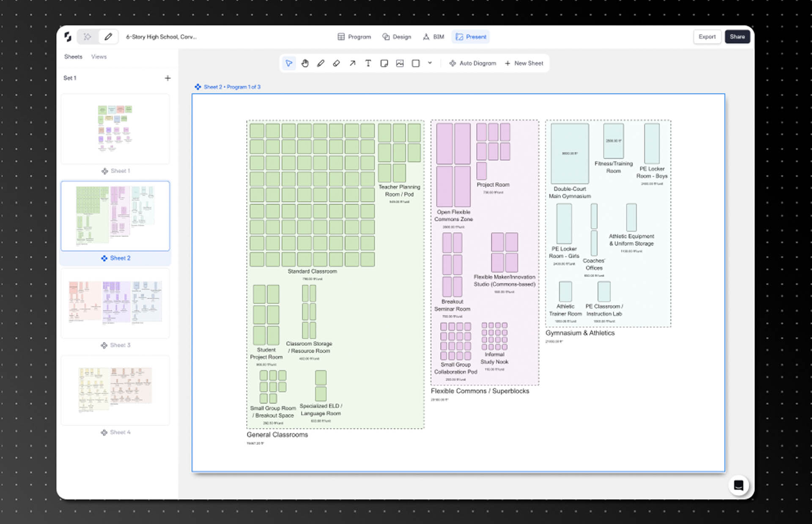The image size is (812, 524).
Task: Open the BIM tab
Action: pyautogui.click(x=433, y=37)
